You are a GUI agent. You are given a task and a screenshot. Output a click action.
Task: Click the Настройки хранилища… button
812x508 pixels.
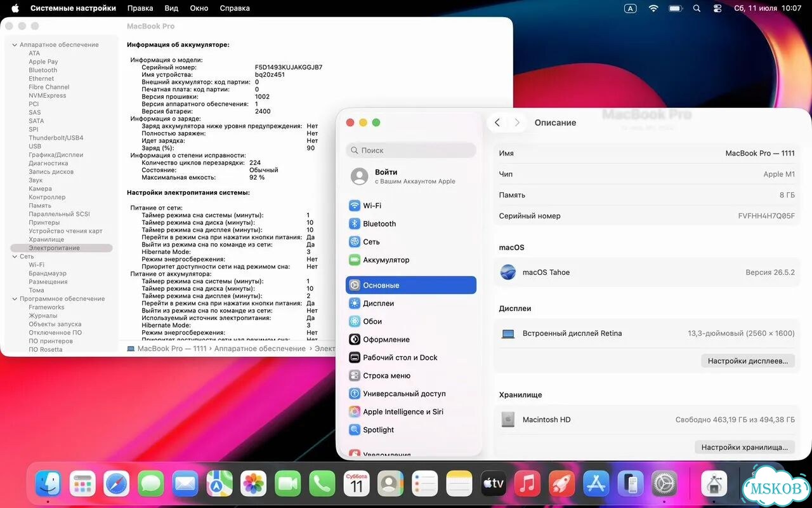[745, 447]
